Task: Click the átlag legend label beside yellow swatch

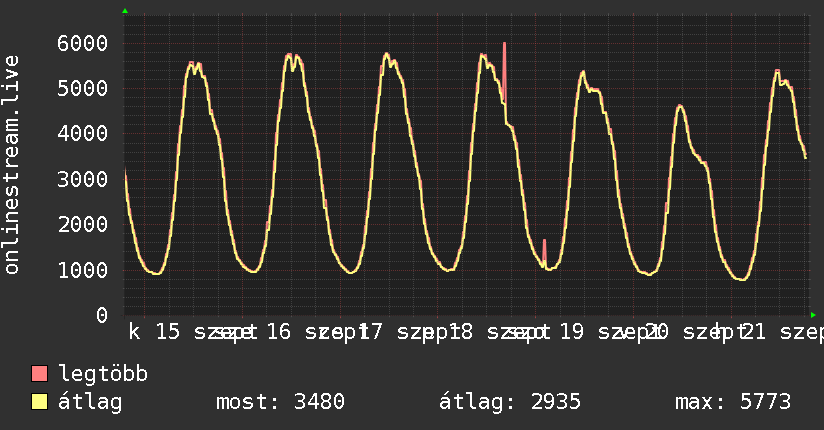Action: pos(90,403)
